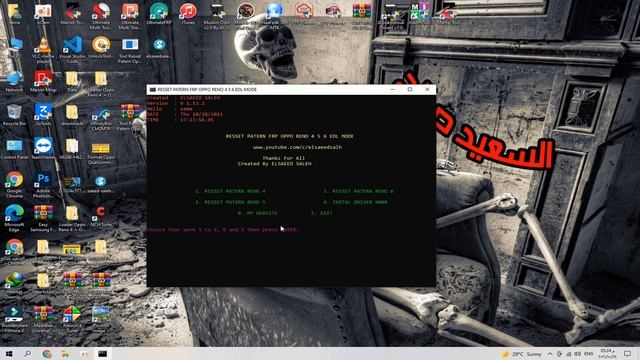640x360 pixels.
Task: Click the Created By ELSAEED SALEH line
Action: (x=274, y=164)
